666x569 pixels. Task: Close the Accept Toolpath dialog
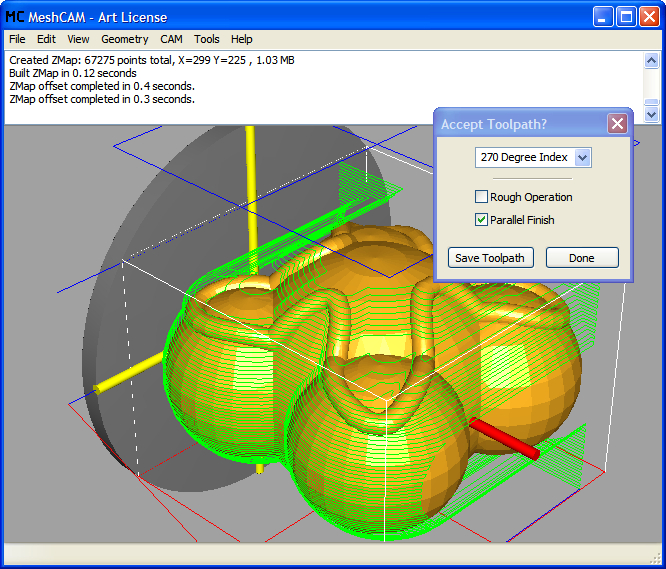(x=617, y=124)
